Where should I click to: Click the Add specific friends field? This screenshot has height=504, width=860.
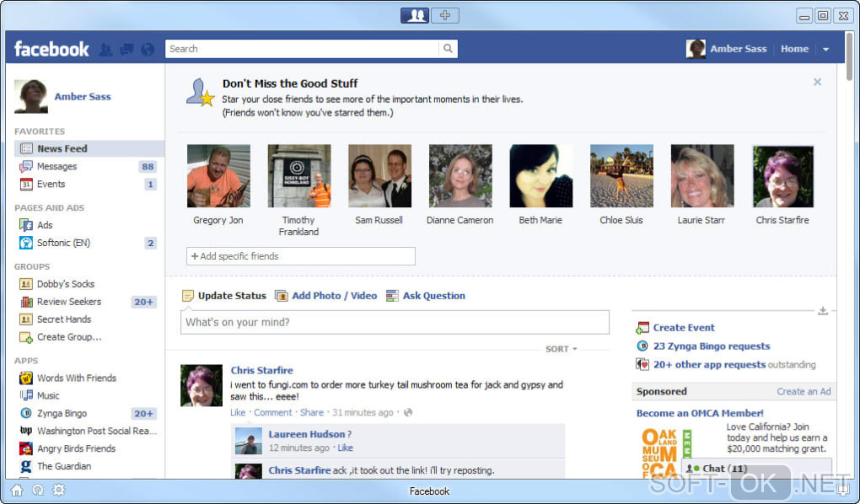pyautogui.click(x=300, y=256)
